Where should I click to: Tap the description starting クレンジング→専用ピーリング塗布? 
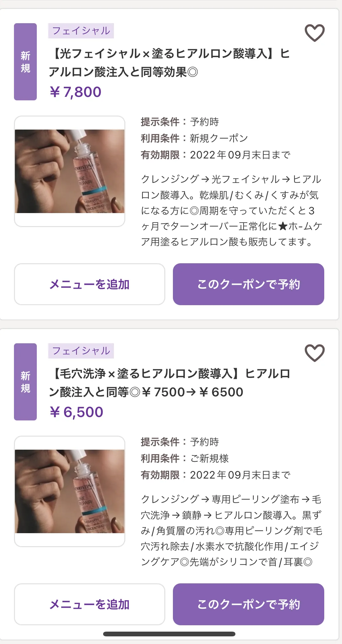[x=231, y=531]
